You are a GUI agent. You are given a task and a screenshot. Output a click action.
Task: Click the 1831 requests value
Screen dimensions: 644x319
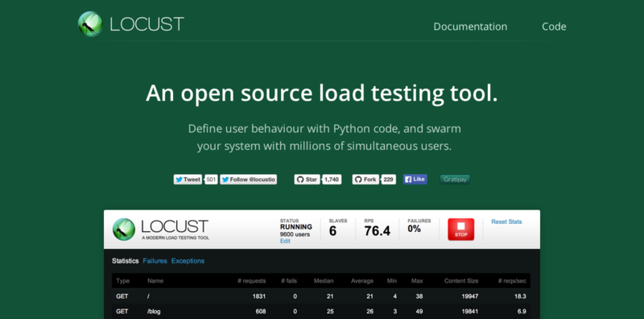(259, 296)
